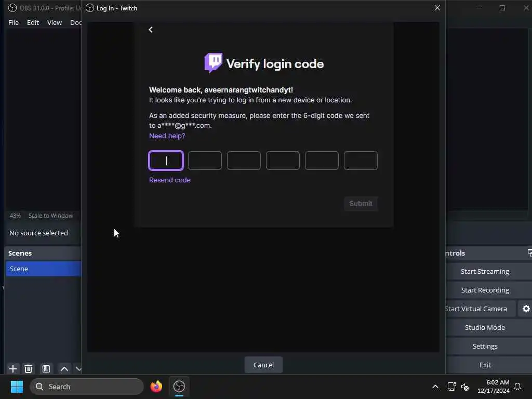
Task: Click the 43% preview zoom value
Action: click(15, 216)
